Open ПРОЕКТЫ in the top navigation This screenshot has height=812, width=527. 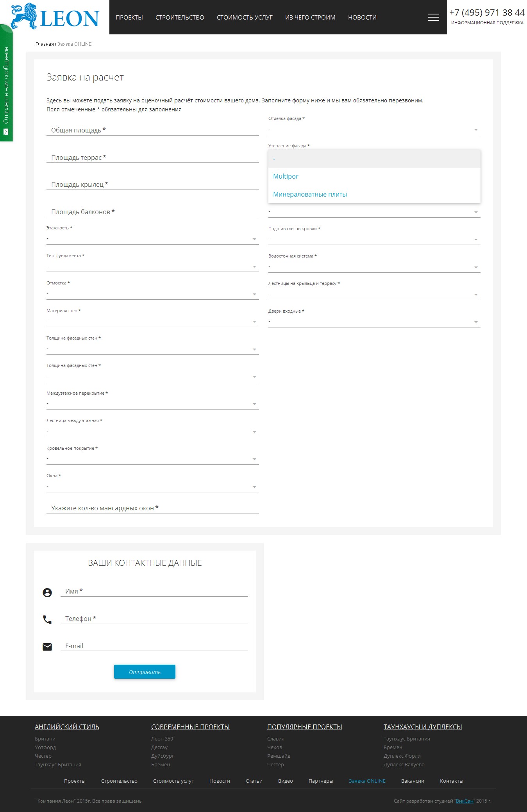pos(129,18)
